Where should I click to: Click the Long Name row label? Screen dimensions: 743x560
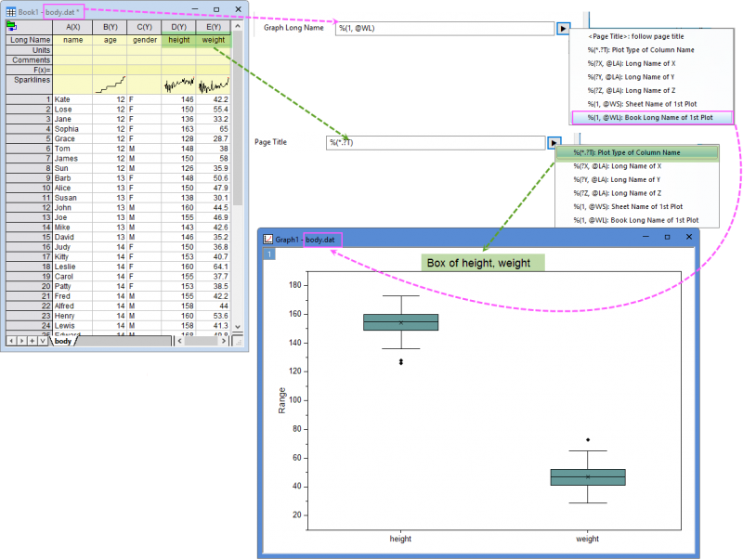(x=30, y=40)
